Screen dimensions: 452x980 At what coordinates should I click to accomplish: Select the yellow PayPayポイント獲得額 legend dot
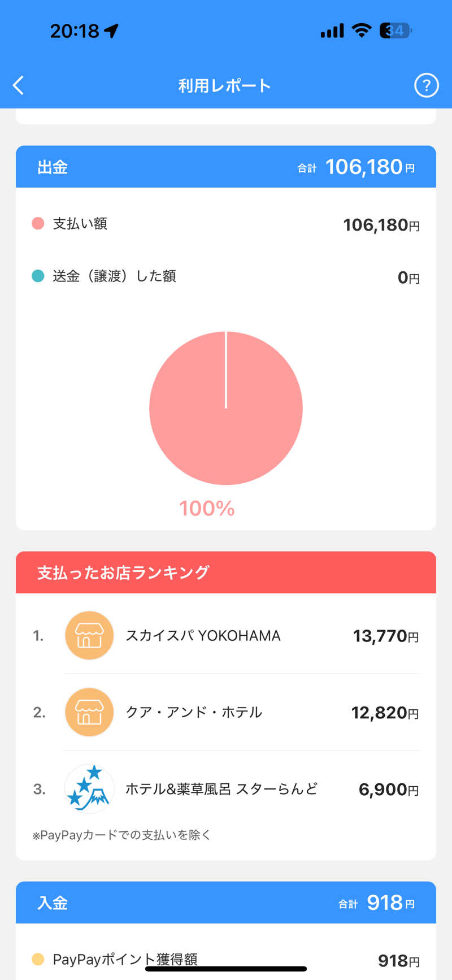38,959
